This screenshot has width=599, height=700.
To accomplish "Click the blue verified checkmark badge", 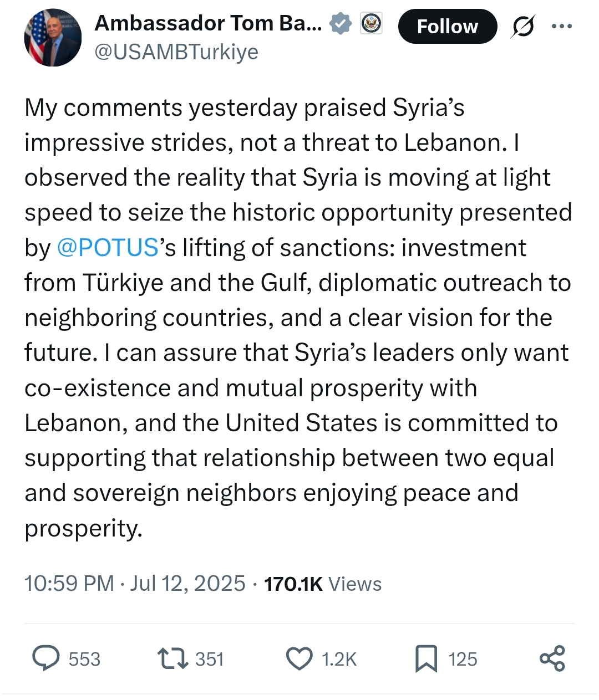I will pyautogui.click(x=341, y=24).
